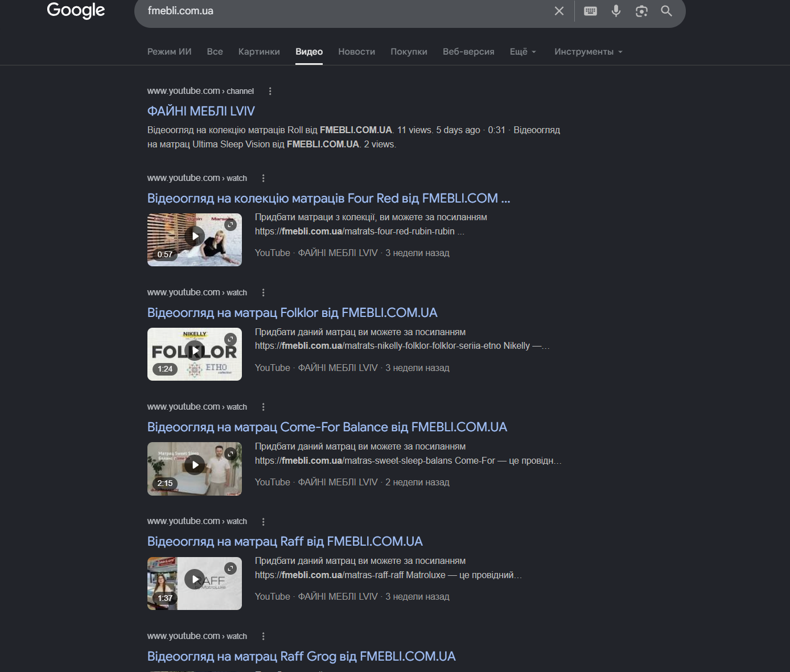
Task: Open the Google logo homepage
Action: 76,10
